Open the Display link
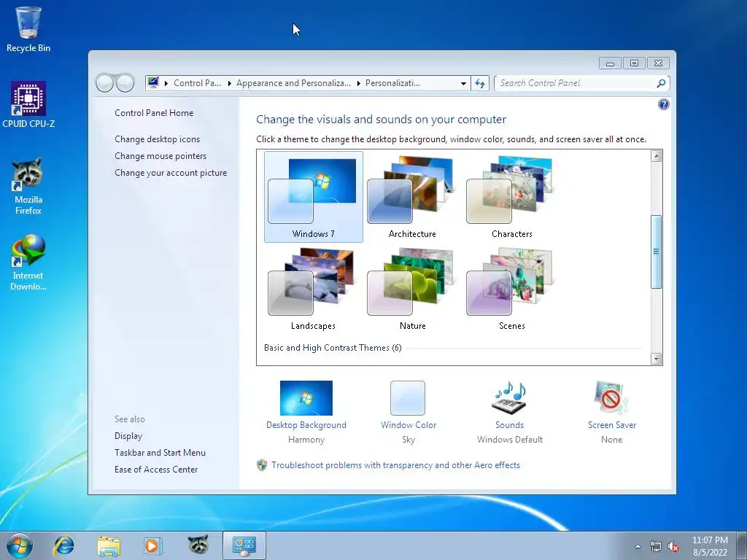747x560 pixels. tap(128, 436)
